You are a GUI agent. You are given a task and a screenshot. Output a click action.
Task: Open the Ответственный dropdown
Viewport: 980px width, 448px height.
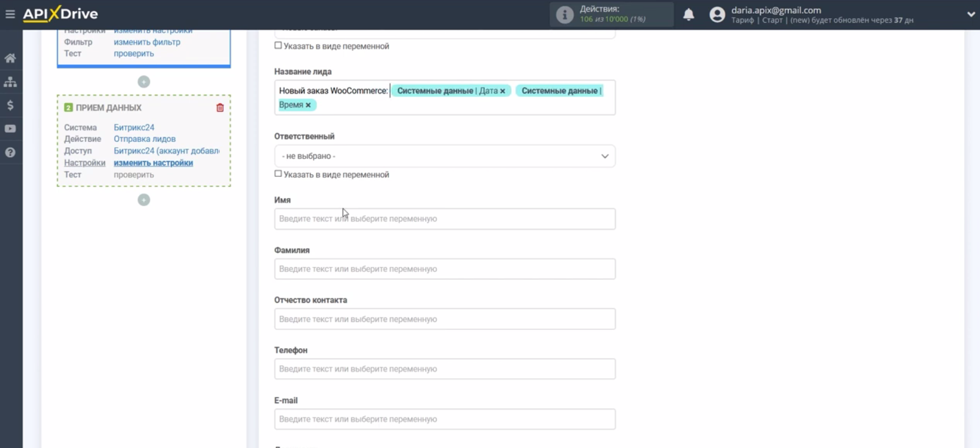(x=445, y=156)
